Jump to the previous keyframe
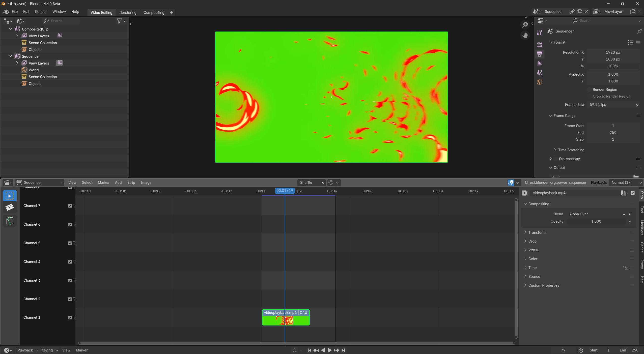This screenshot has width=644, height=354. 316,350
